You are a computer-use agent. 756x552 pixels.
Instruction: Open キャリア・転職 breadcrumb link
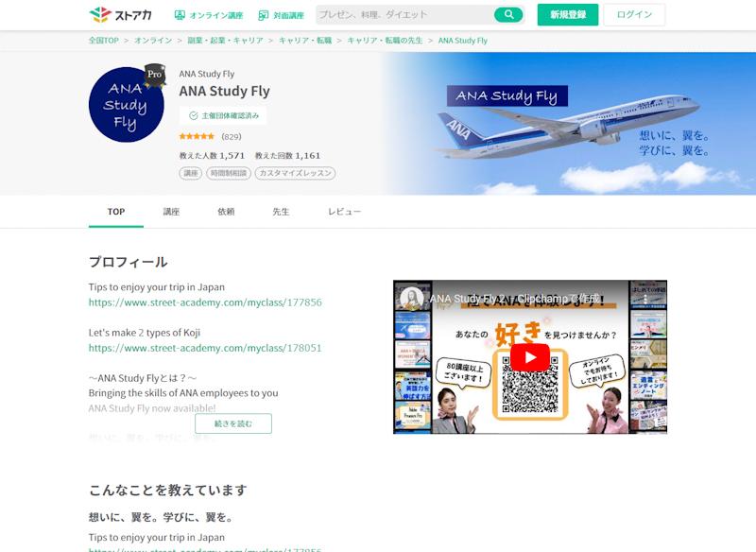[305, 41]
